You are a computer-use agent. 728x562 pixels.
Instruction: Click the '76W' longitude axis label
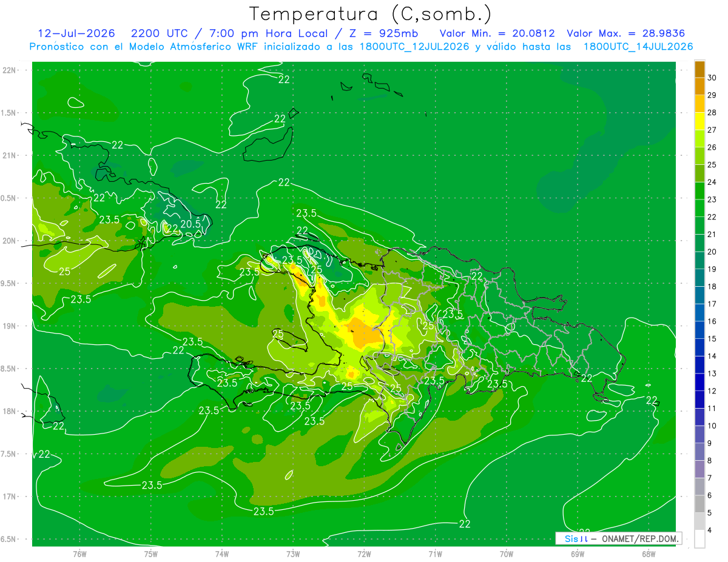tap(79, 554)
